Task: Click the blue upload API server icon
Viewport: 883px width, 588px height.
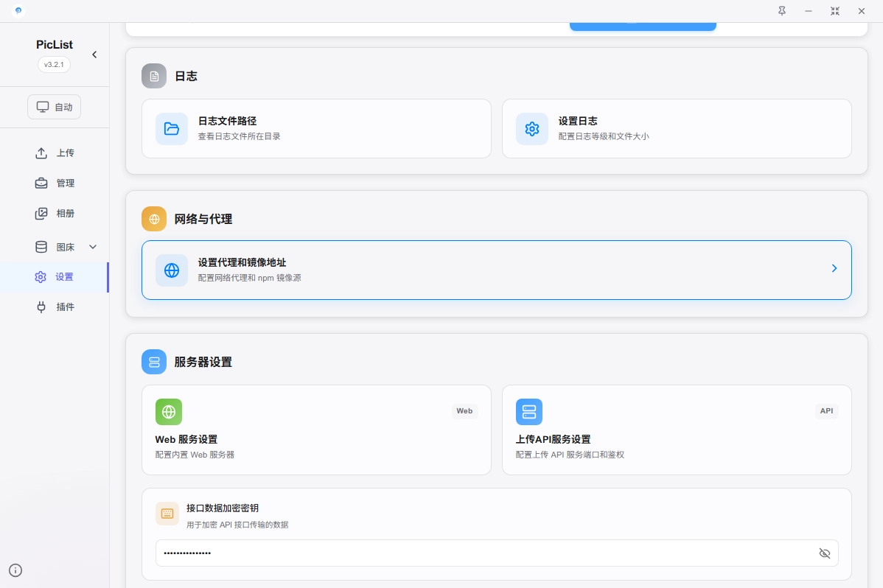Action: 528,412
